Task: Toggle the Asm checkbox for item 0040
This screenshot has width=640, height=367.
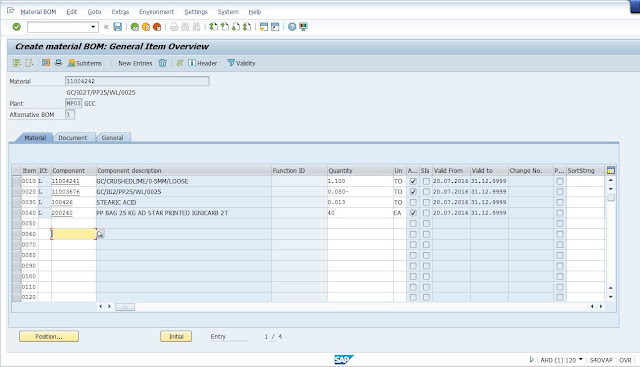Action: pyautogui.click(x=413, y=213)
